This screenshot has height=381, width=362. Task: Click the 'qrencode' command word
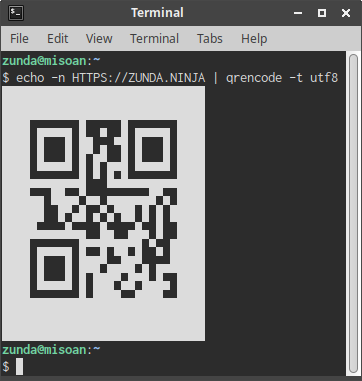tap(254, 78)
